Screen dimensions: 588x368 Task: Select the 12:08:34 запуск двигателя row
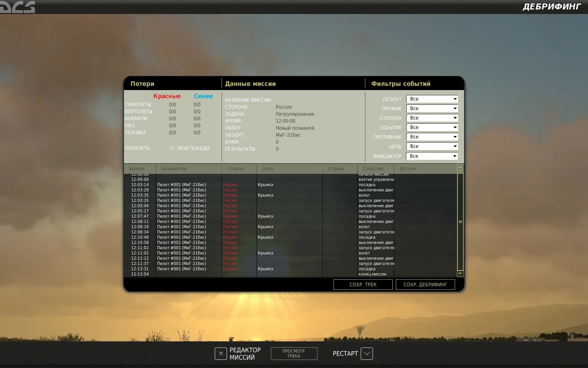[290, 232]
